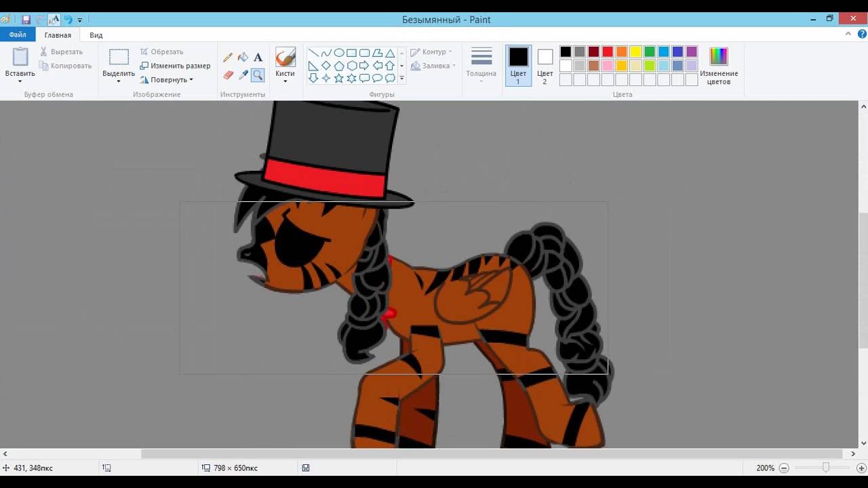Click the Save icon in quick access toolbar
The height and width of the screenshot is (488, 868).
click(x=26, y=20)
